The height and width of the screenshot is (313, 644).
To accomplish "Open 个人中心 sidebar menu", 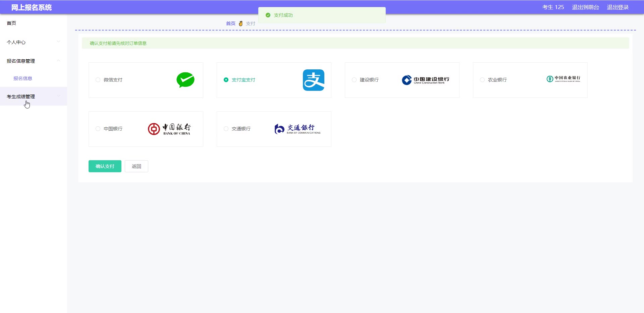I will 34,42.
